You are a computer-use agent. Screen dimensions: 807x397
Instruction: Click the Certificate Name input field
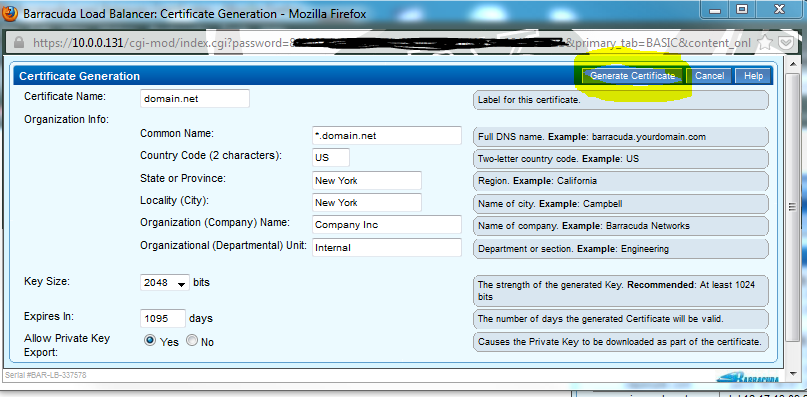click(195, 98)
